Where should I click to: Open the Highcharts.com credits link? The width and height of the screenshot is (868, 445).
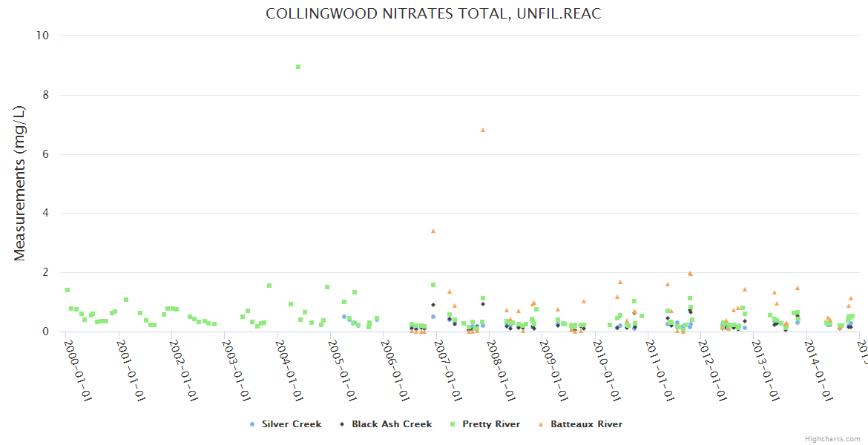(832, 439)
